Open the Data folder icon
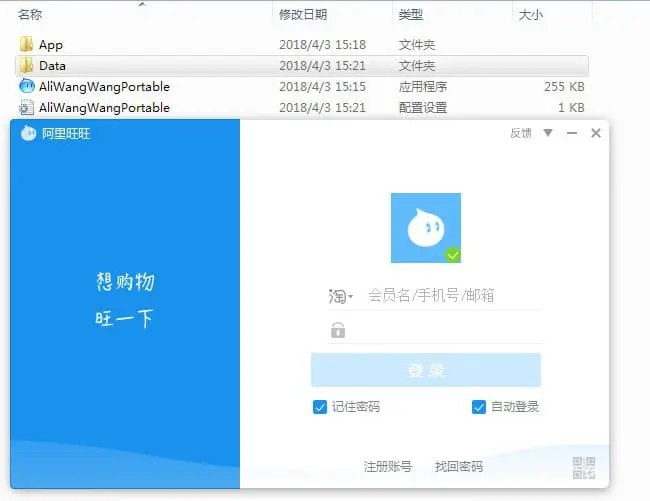The height and width of the screenshot is (501, 650). (x=27, y=65)
